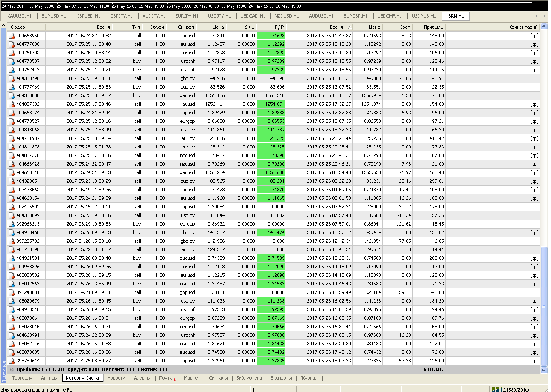Close the Terminal panel with the x
551x392 pixels.
click(3, 25)
